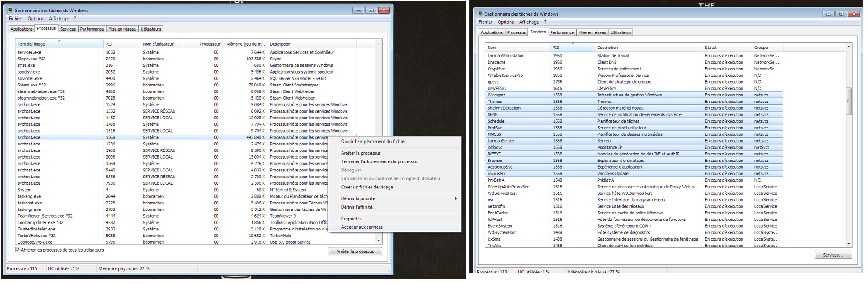Click the Task Manager icon in left window title
The width and height of the screenshot is (868, 284).
pyautogui.click(x=10, y=10)
